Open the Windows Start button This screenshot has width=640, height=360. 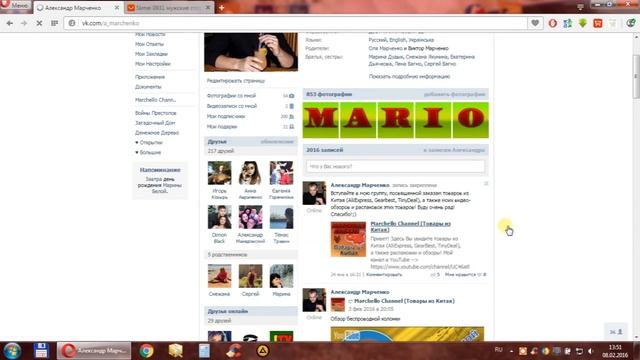coord(12,351)
